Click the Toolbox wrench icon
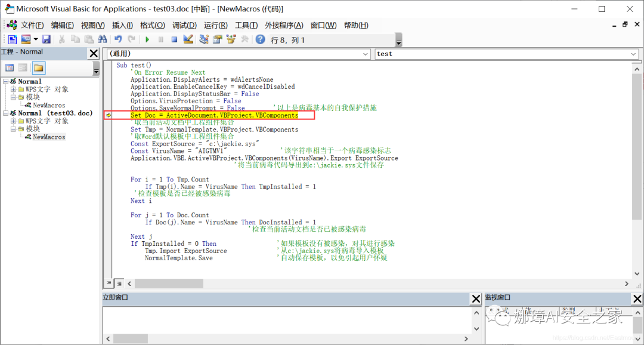Screen dimensions: 644x345 [245, 39]
